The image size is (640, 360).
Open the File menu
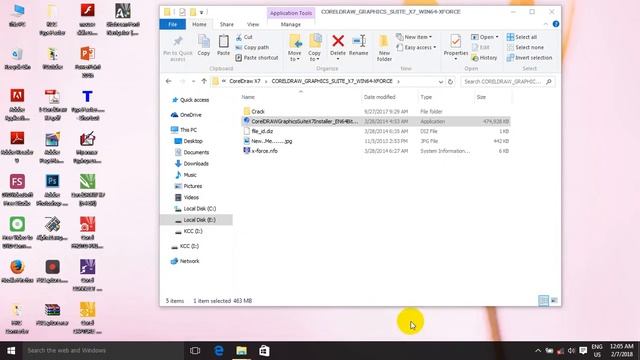(x=173, y=24)
